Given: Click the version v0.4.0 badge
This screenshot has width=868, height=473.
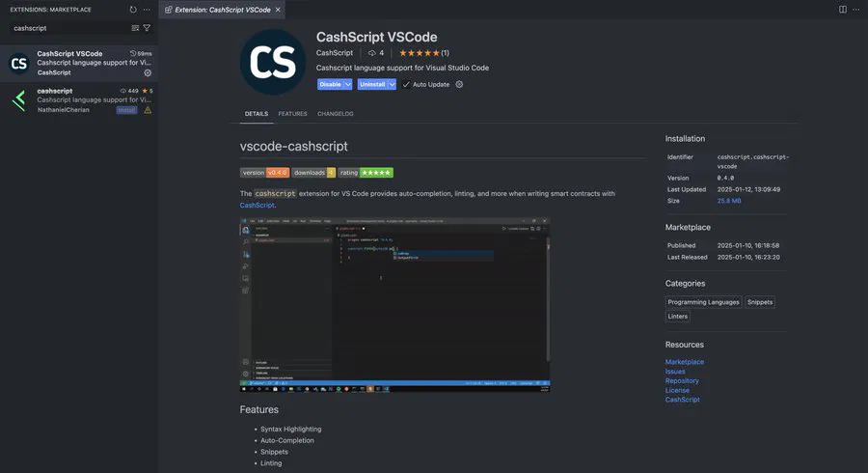Looking at the screenshot, I should pos(264,173).
